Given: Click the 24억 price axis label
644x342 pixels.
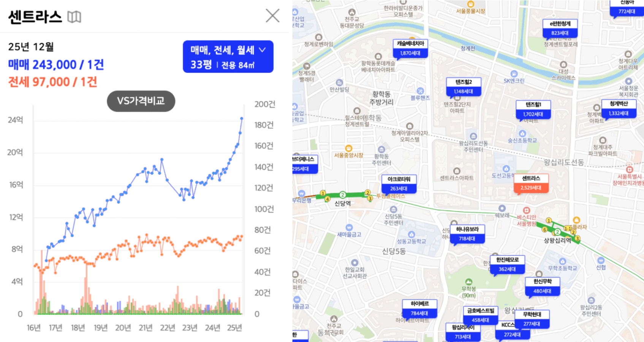Looking at the screenshot, I should [16, 120].
